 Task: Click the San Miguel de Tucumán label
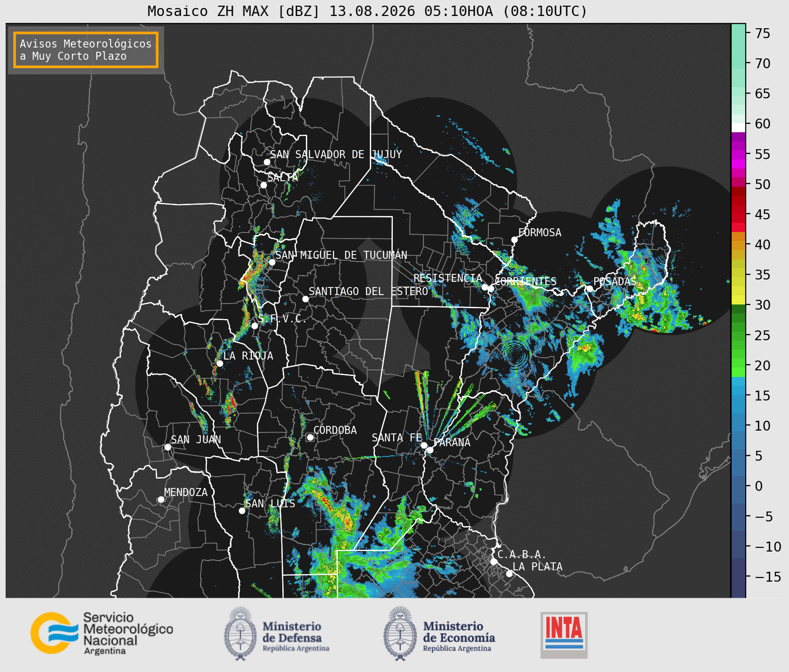pos(341,255)
